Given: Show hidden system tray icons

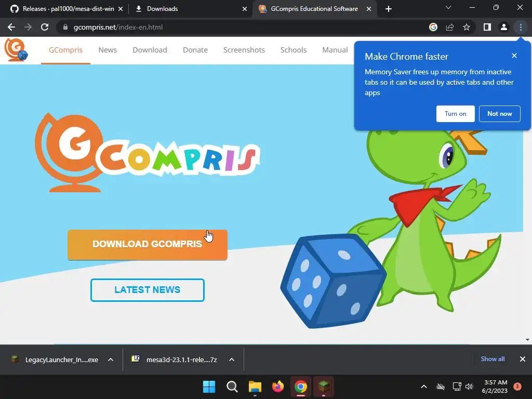Looking at the screenshot, I should pyautogui.click(x=424, y=387).
